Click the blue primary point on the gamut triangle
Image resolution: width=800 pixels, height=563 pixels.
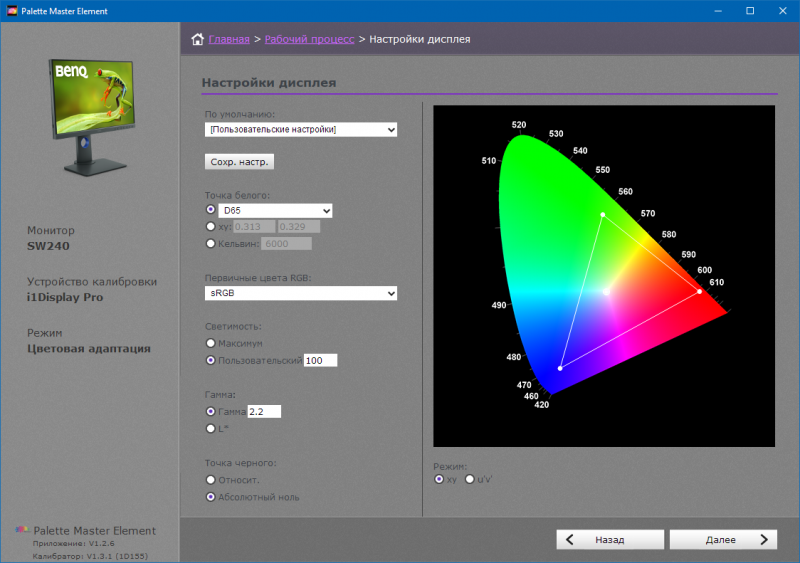point(560,368)
